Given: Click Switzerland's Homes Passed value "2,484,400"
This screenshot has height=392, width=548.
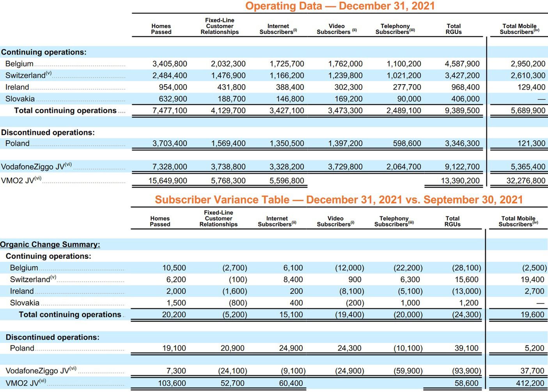Looking at the screenshot, I should [170, 75].
